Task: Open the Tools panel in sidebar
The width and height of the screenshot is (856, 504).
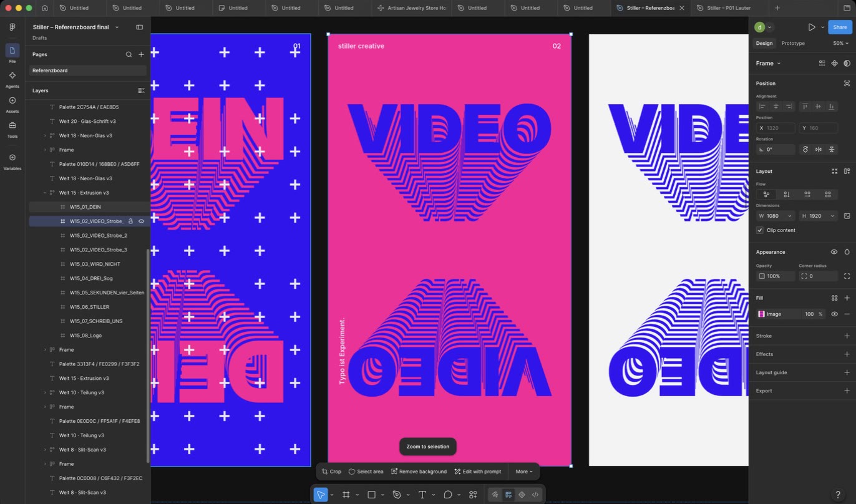Action: [x=12, y=128]
